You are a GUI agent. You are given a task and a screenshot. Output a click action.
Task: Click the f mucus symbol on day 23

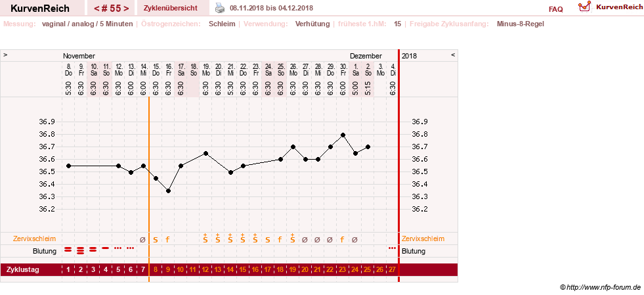point(342,240)
